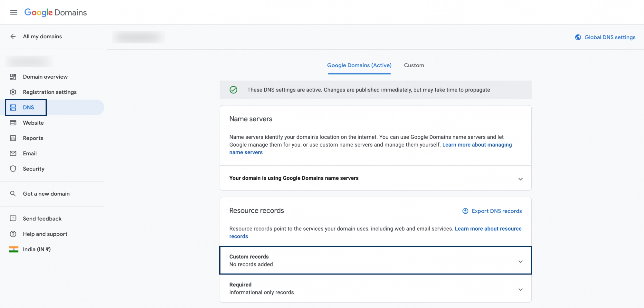The image size is (644, 308).
Task: Click the Global DNS settings globe icon
Action: coord(578,37)
